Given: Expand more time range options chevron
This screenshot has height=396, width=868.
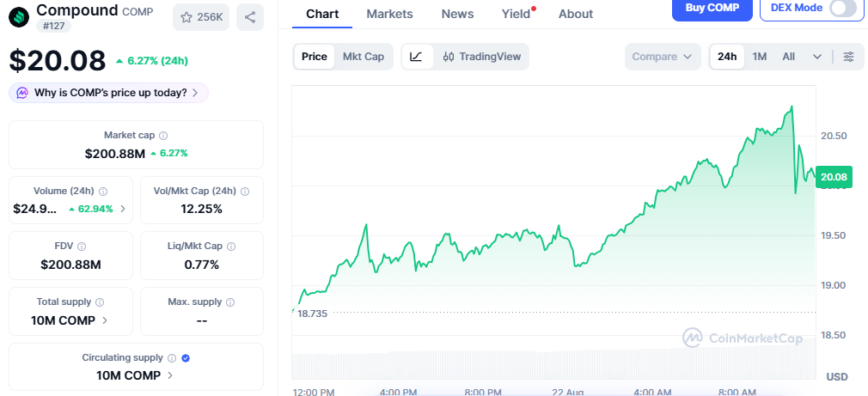Looking at the screenshot, I should [x=817, y=57].
